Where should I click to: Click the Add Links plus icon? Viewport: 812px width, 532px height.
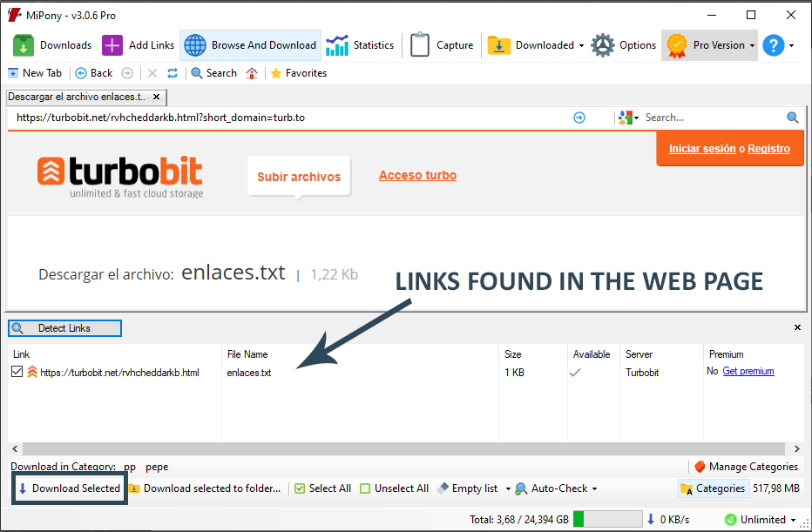click(112, 45)
